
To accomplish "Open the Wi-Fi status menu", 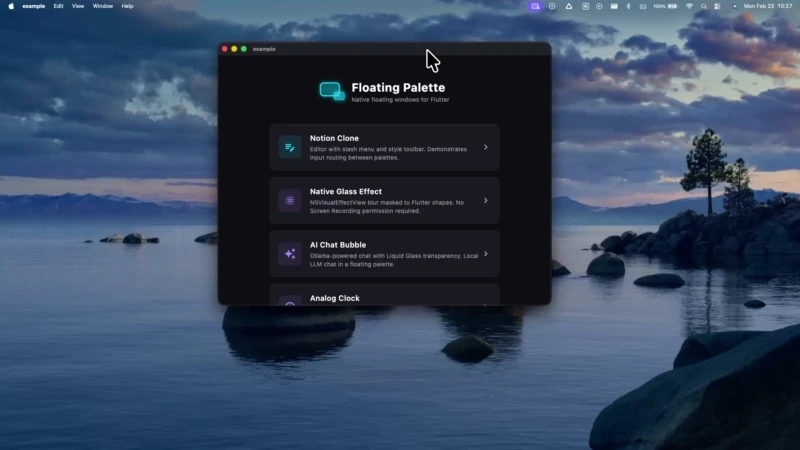I will click(689, 6).
